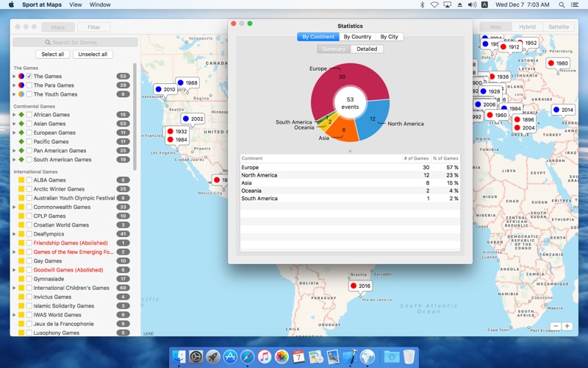The image size is (588, 368).
Task: Check the Asian Games checkbox
Action: click(x=29, y=124)
